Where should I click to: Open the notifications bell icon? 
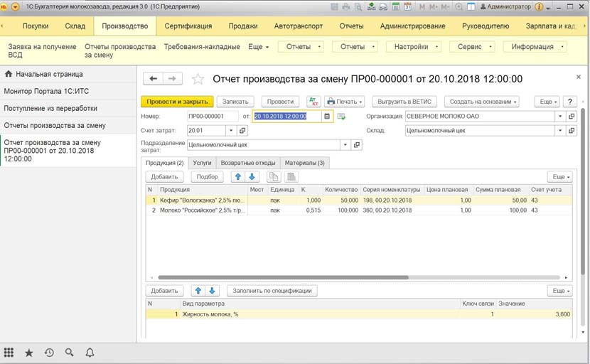tap(90, 353)
